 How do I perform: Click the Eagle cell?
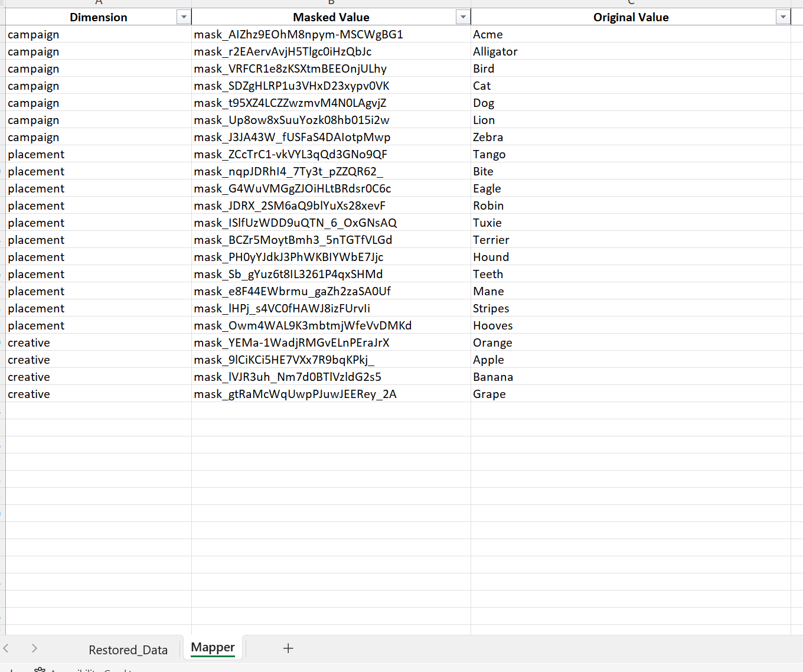pos(631,188)
